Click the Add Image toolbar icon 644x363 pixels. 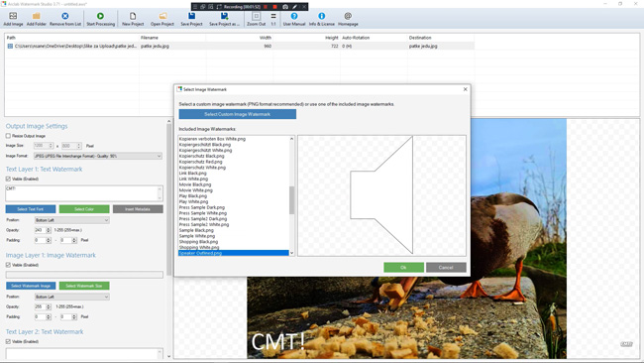click(x=13, y=16)
